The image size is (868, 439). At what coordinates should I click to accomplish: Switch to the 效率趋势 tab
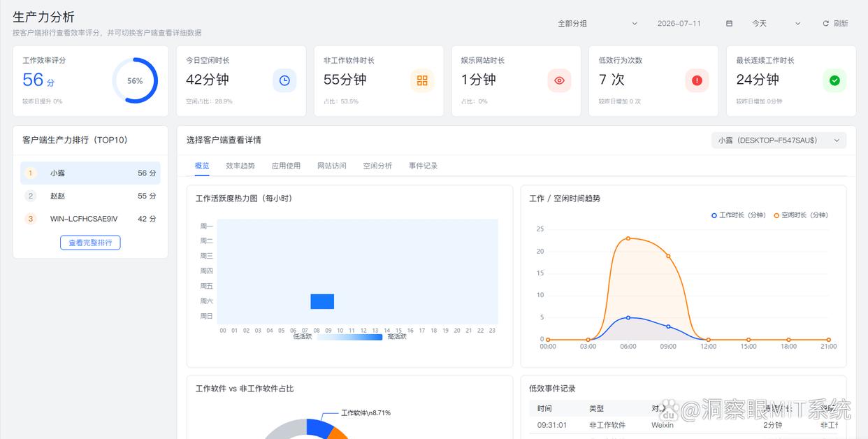click(x=240, y=166)
